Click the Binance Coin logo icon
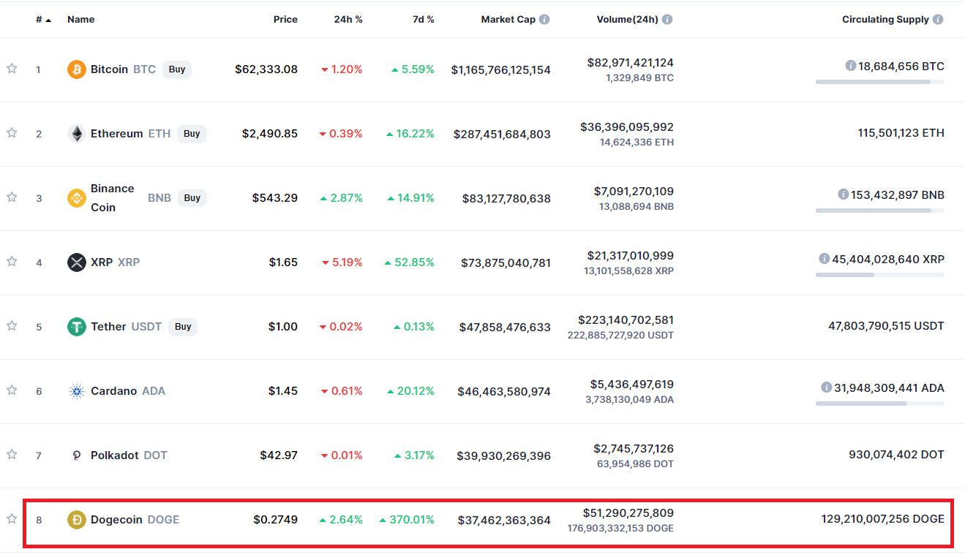This screenshot has height=560, width=965. [x=77, y=198]
